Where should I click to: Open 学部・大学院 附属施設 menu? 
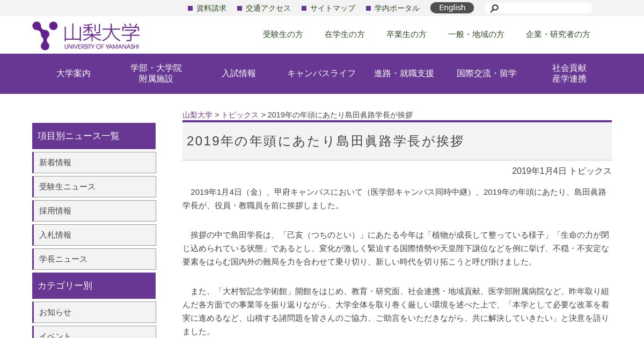click(156, 74)
